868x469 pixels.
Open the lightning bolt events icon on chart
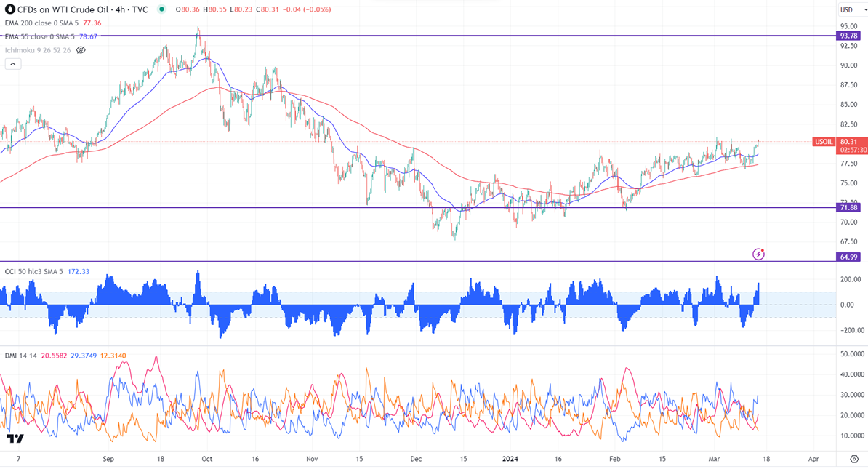click(758, 254)
